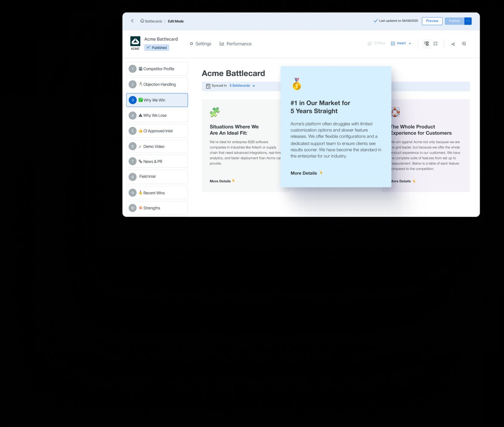Select the ACME logo thumbnail

pos(135,42)
